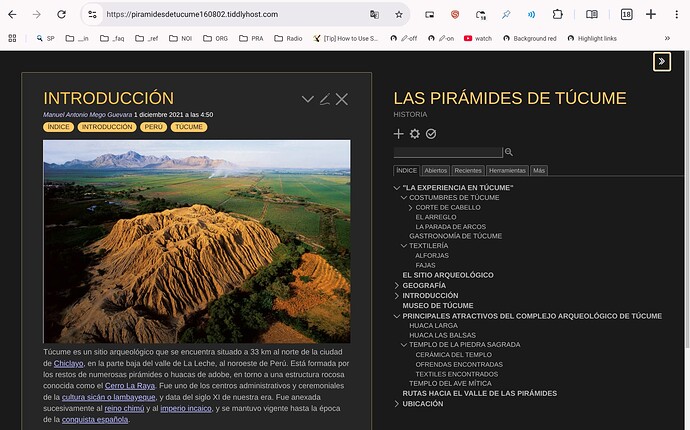Open the browser extensions puzzle icon
Image resolution: width=690 pixels, height=430 pixels.
(x=557, y=15)
